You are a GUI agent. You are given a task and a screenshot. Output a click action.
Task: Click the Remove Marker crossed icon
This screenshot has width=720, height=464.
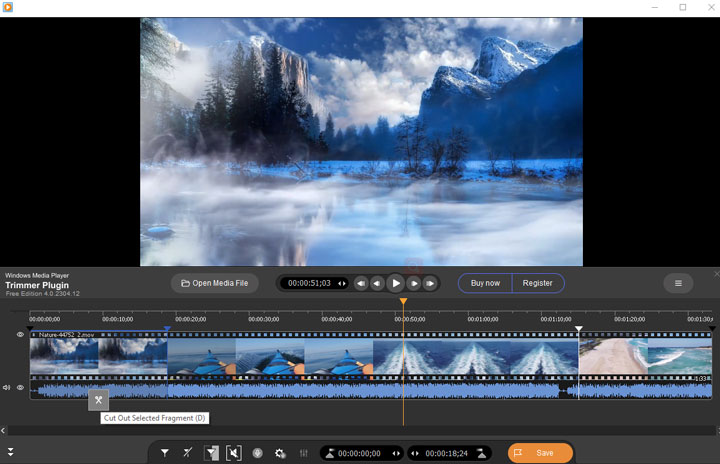[187, 453]
